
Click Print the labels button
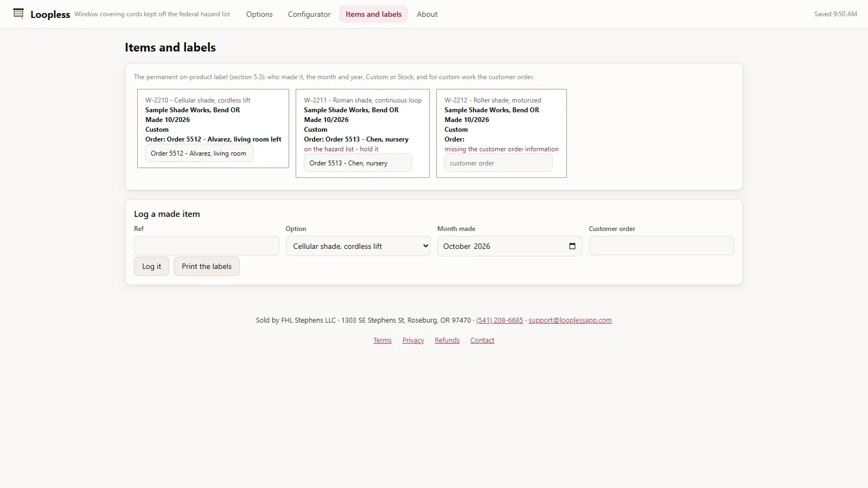tap(207, 266)
